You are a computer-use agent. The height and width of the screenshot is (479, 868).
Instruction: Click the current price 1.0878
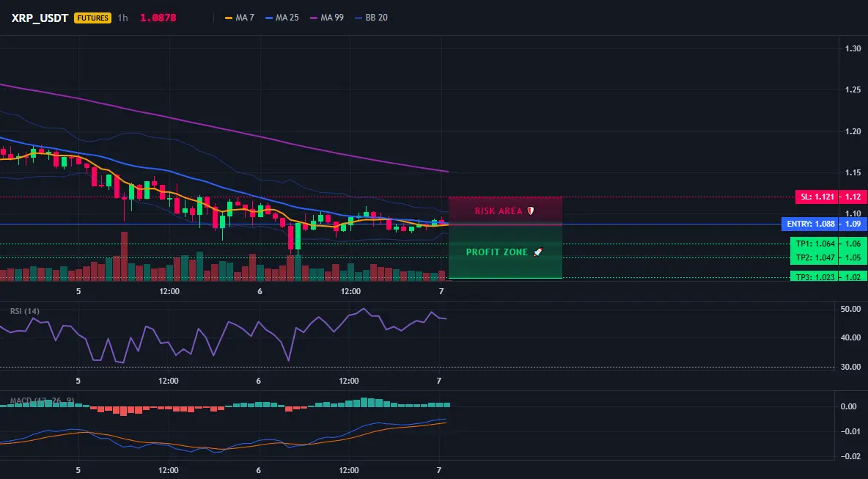point(158,18)
